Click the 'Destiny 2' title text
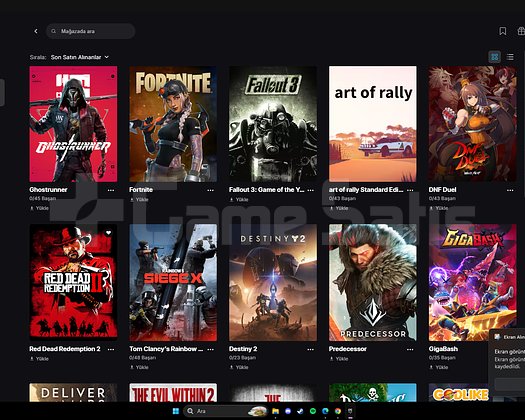The height and width of the screenshot is (420, 525). click(243, 349)
